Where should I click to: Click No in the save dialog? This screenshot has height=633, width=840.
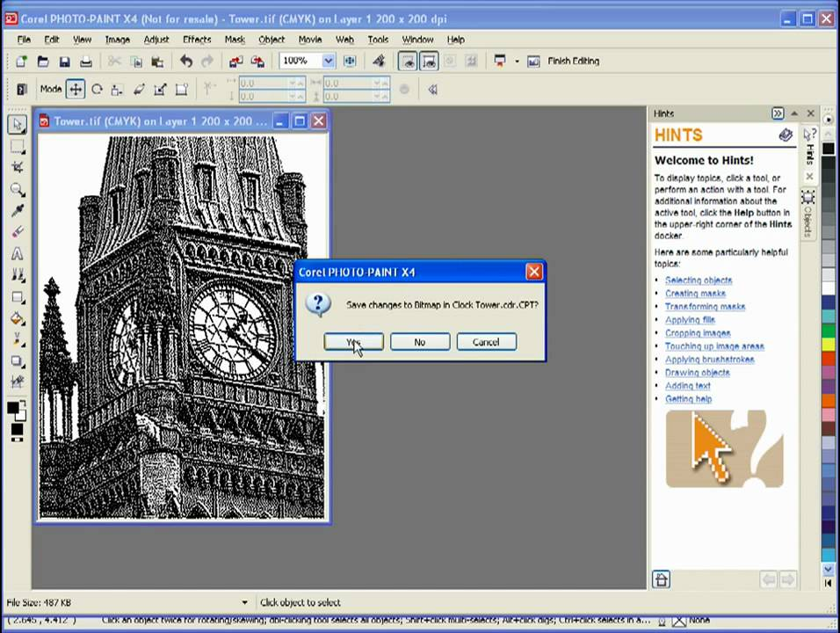[420, 342]
